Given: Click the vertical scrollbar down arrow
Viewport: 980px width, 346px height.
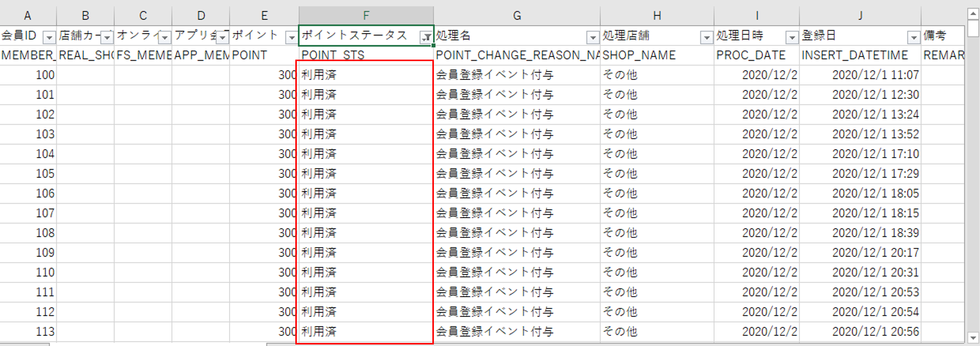Looking at the screenshot, I should pyautogui.click(x=973, y=337).
